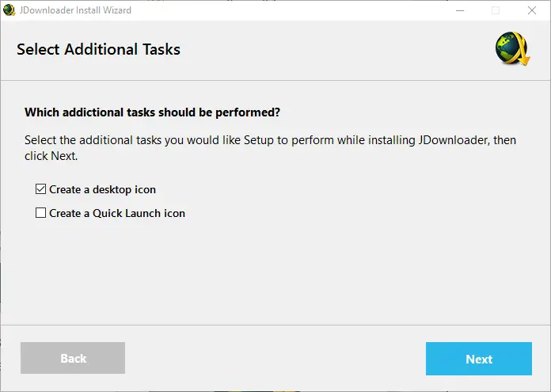The height and width of the screenshot is (392, 551).
Task: Click the disabled maximize window button
Action: [496, 10]
